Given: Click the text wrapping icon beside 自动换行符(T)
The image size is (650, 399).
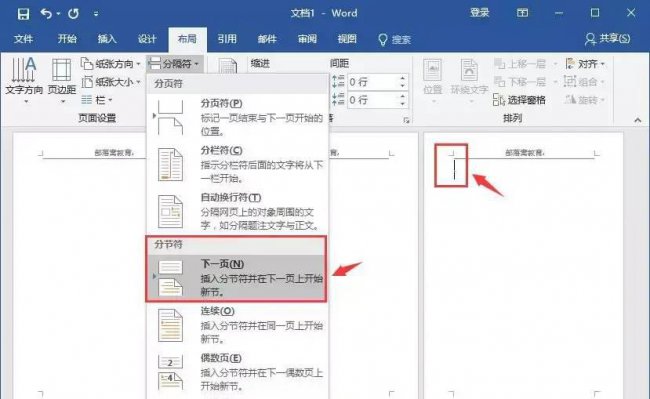Looking at the screenshot, I should 170,212.
